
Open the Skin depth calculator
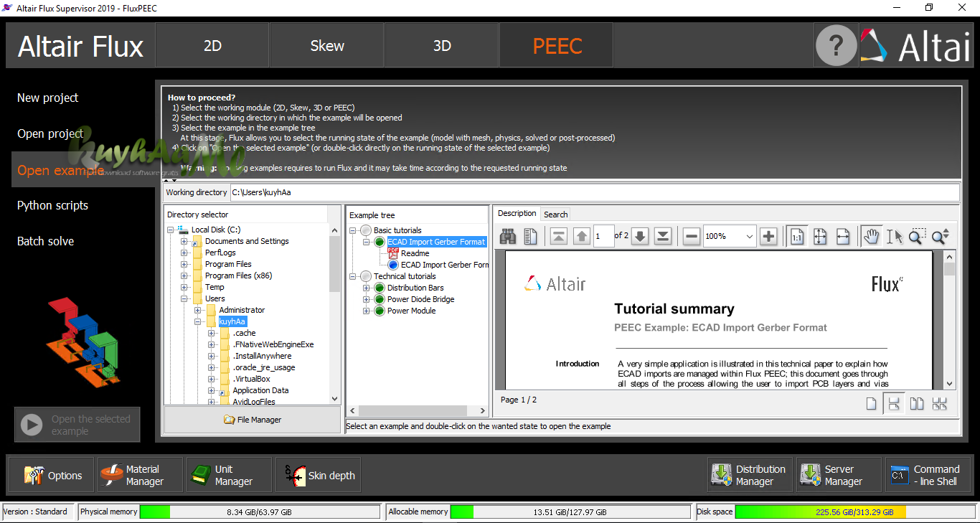click(x=319, y=475)
